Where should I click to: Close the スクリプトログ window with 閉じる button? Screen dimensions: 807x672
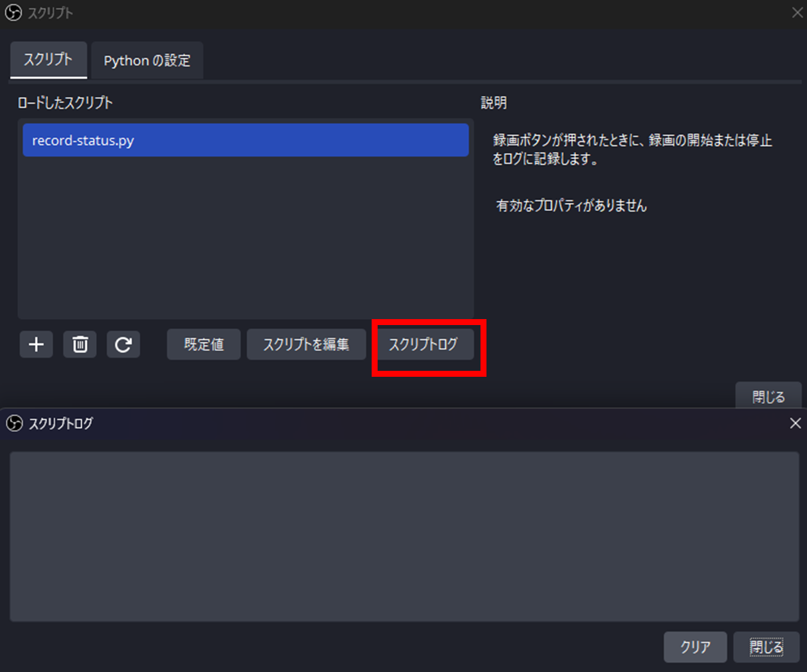[x=767, y=647]
